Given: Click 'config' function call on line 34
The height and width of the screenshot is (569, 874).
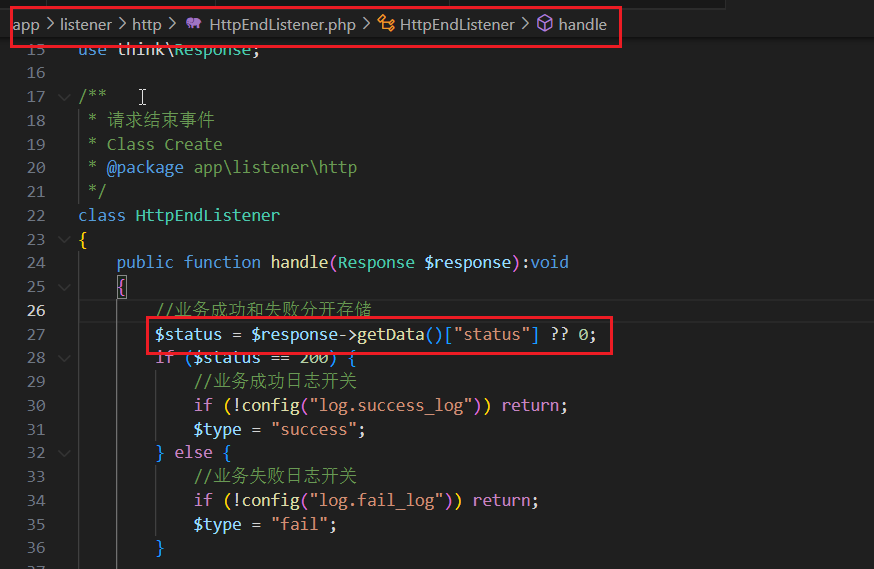Looking at the screenshot, I should [270, 500].
